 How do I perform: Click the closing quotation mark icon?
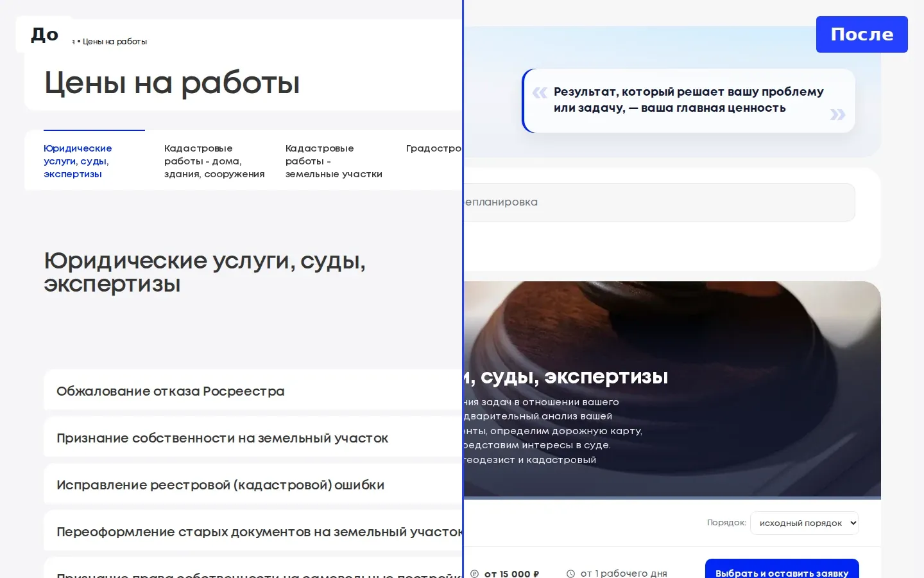pos(837,114)
